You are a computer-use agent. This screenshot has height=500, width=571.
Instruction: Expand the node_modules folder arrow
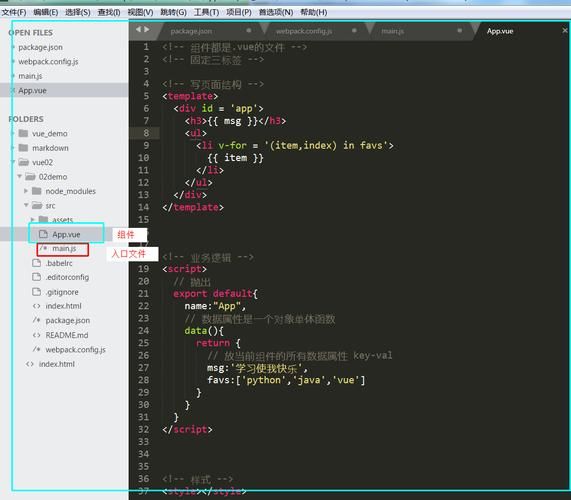click(x=26, y=191)
